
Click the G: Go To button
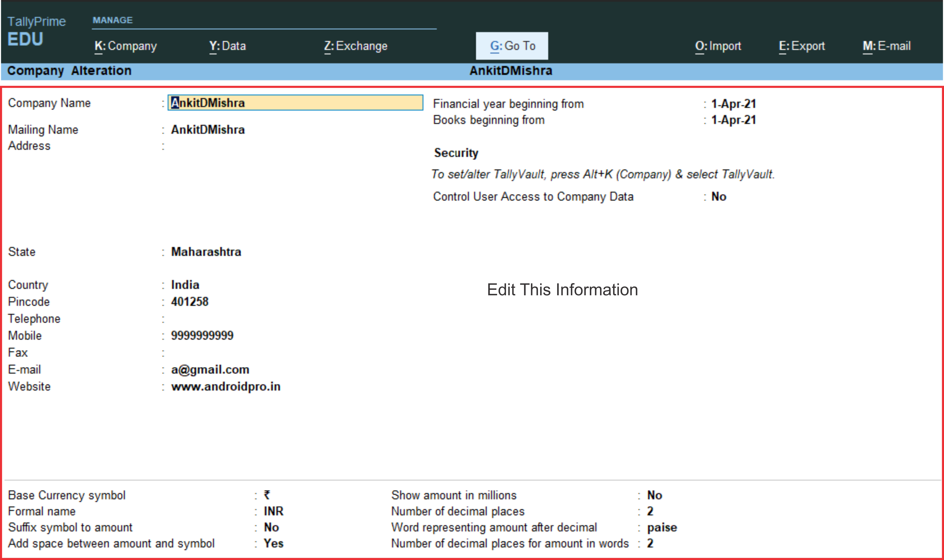point(512,46)
